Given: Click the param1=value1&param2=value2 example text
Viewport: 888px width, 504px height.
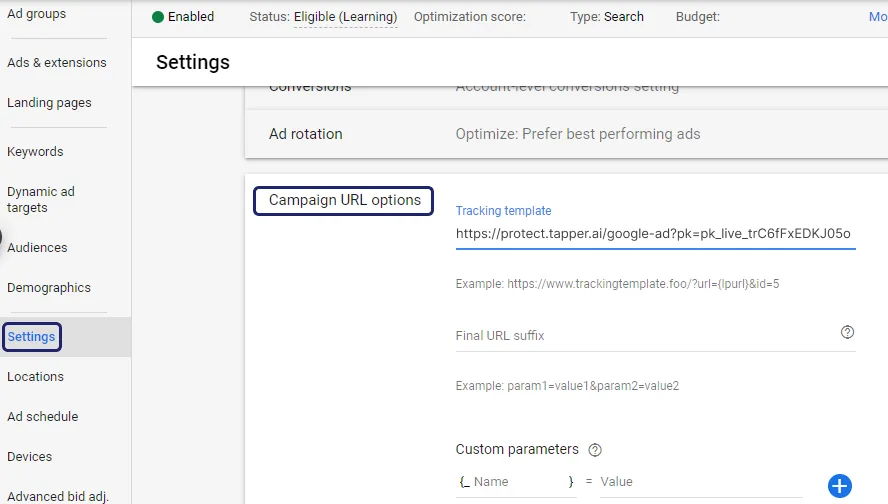Looking at the screenshot, I should click(x=567, y=386).
